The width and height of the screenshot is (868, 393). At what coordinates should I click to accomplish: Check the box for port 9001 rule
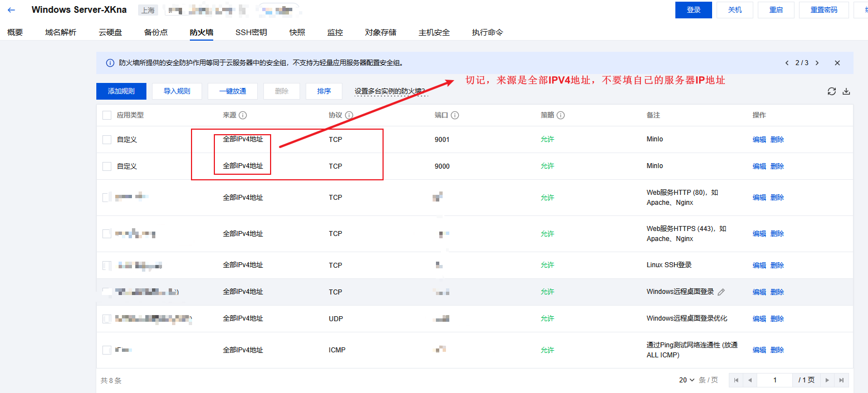click(107, 140)
